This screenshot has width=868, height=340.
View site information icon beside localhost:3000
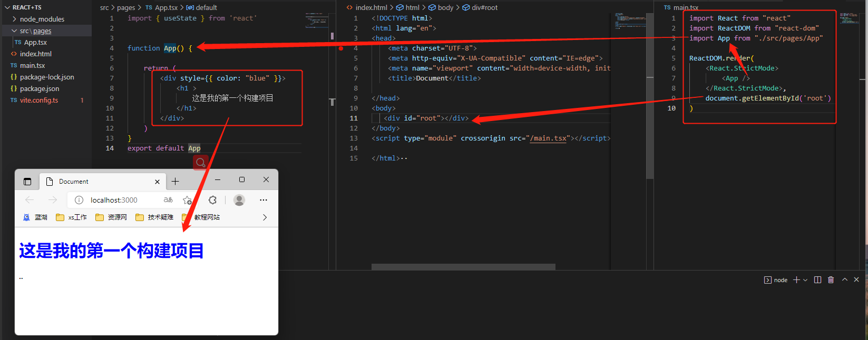point(79,200)
